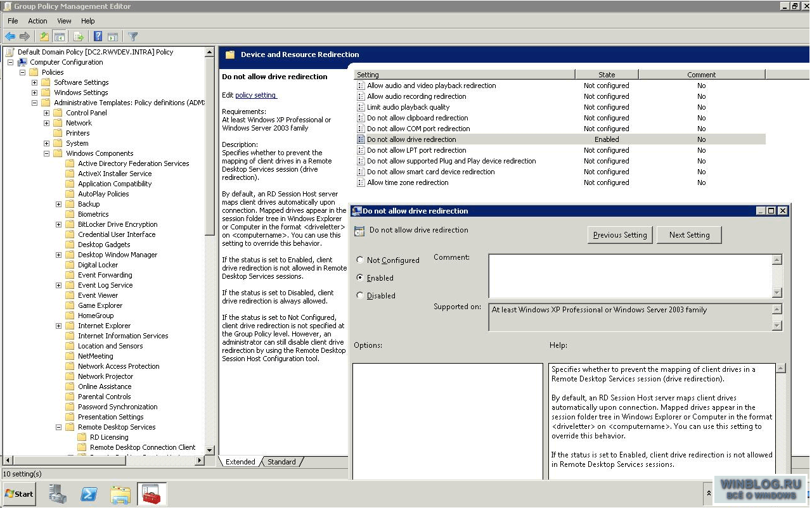Screen dimensions: 812x510
Task: Launch PowerShell from the taskbar
Action: [x=89, y=494]
